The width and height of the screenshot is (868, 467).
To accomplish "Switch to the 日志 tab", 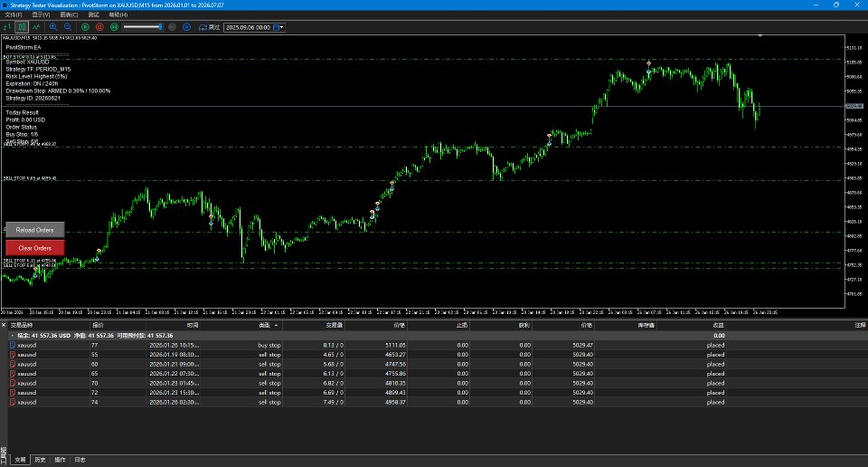I will (x=80, y=460).
